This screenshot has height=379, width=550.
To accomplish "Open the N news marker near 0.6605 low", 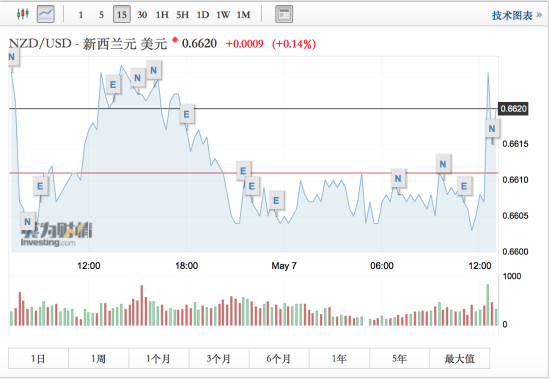I will 27,221.
